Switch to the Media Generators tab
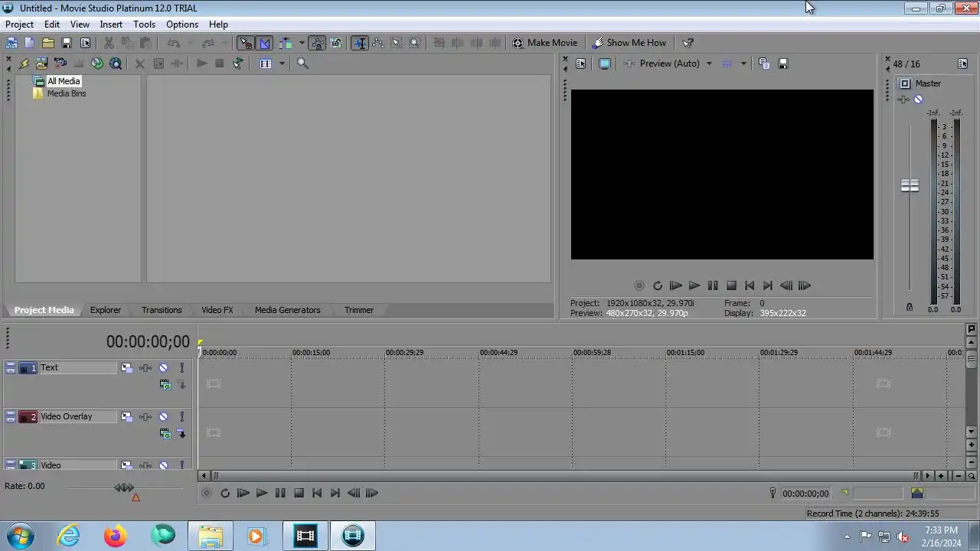Viewport: 980px width, 551px height. click(287, 310)
